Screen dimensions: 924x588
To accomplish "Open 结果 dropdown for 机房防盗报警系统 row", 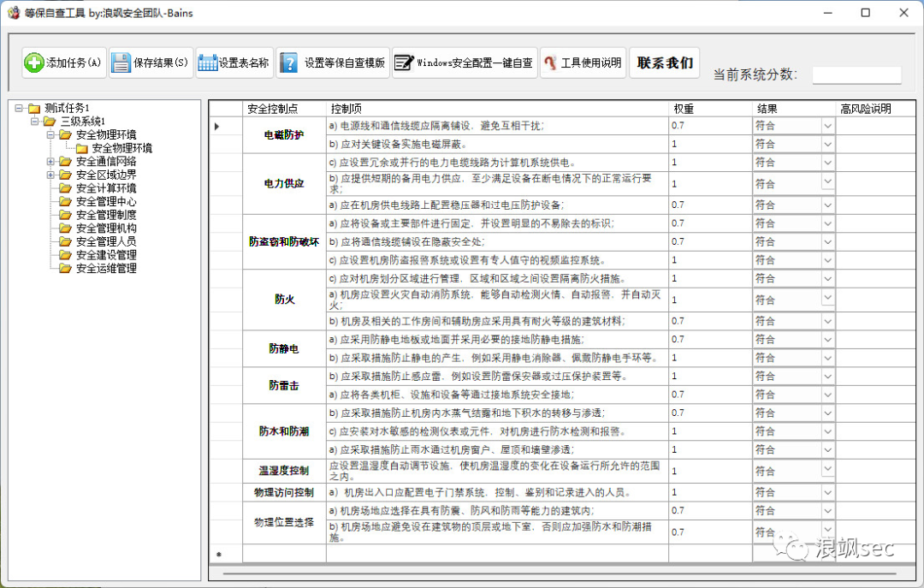I will (828, 260).
